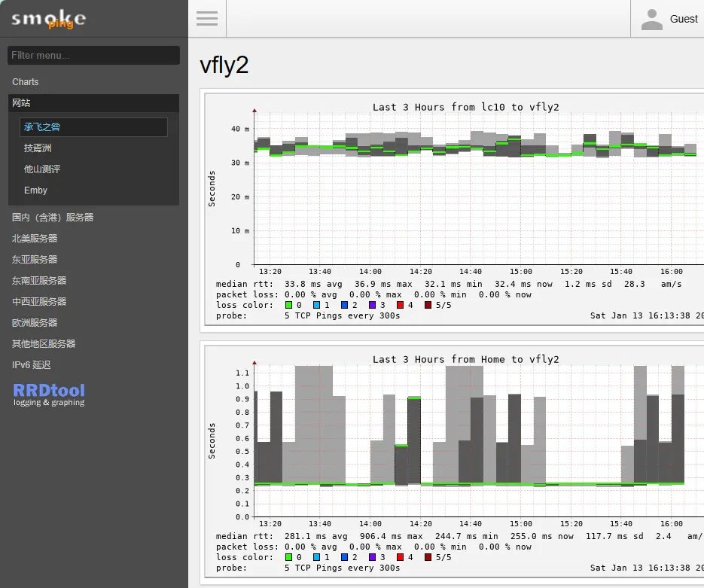Click green 0-loss swatch in lc10 graph legend
Viewport: 704px width, 588px height.
coord(289,305)
